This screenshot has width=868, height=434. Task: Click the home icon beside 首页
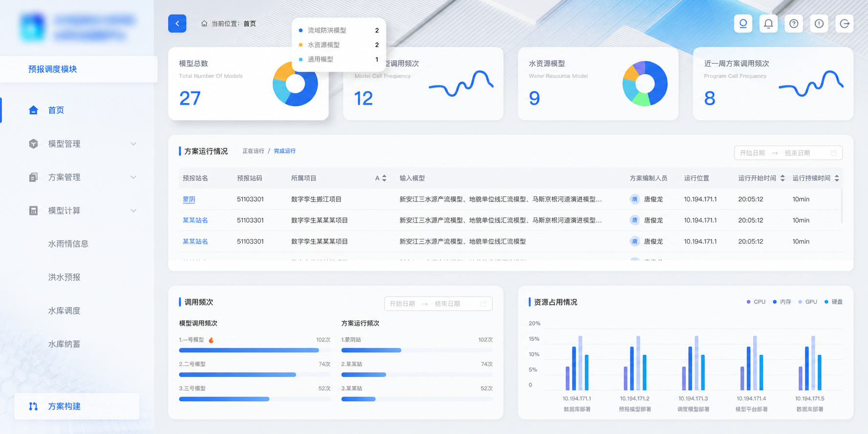click(33, 110)
